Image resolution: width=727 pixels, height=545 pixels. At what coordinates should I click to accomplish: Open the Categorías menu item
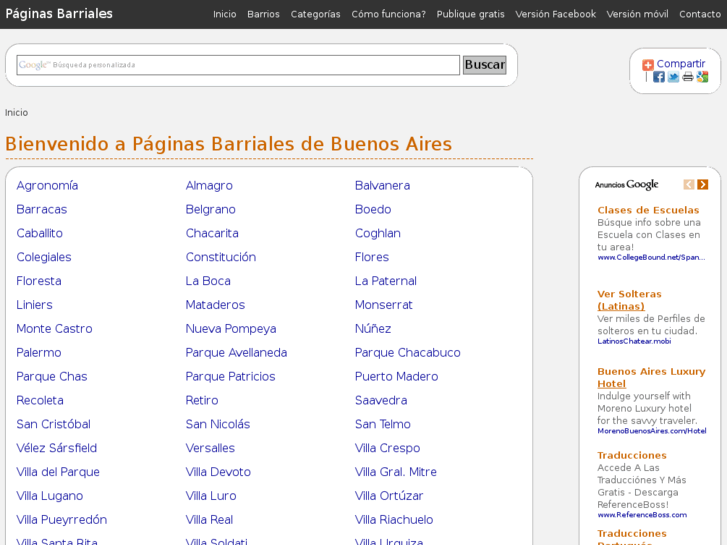click(x=315, y=14)
